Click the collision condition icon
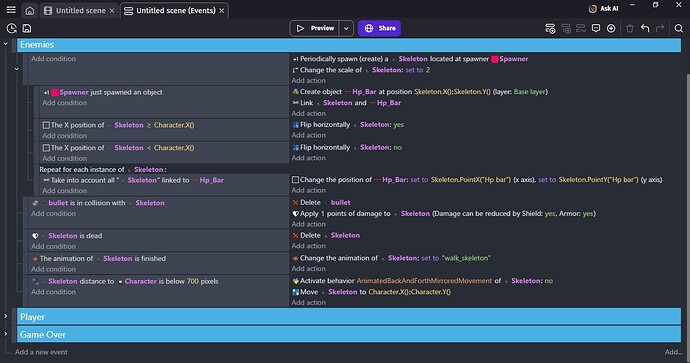The height and width of the screenshot is (363, 690). (35, 203)
